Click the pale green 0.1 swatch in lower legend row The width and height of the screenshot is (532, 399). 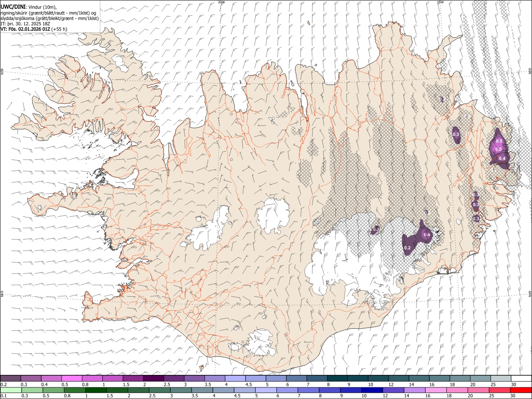[x=11, y=390]
